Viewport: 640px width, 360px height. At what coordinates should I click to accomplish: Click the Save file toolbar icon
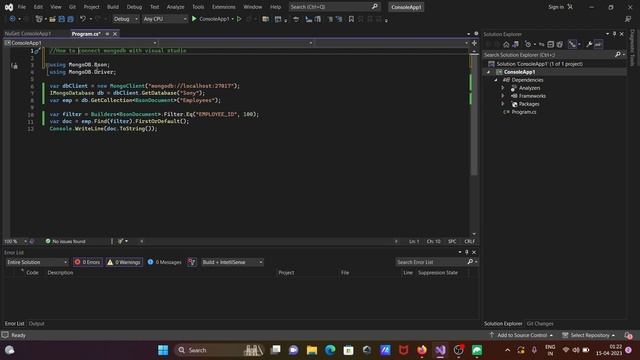tap(62, 19)
